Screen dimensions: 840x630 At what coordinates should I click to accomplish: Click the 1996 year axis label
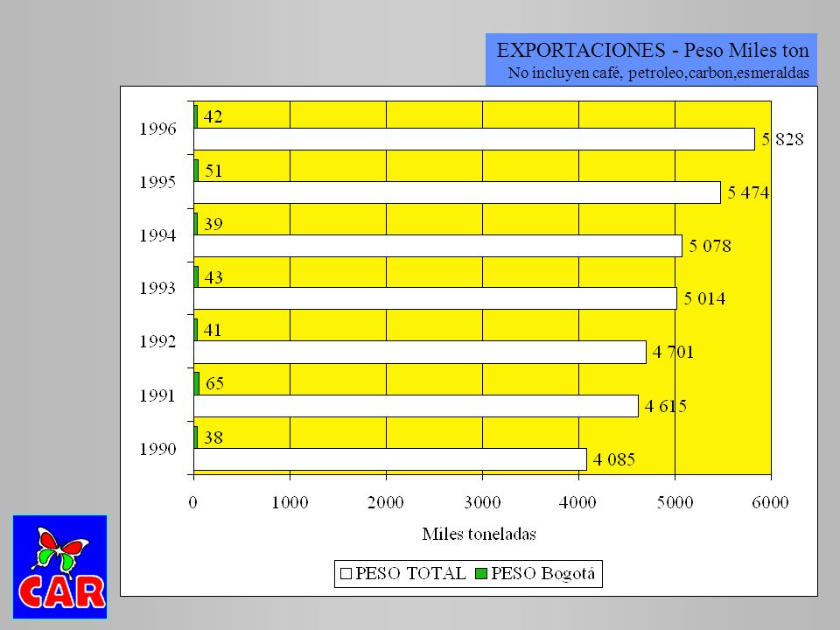(x=157, y=129)
